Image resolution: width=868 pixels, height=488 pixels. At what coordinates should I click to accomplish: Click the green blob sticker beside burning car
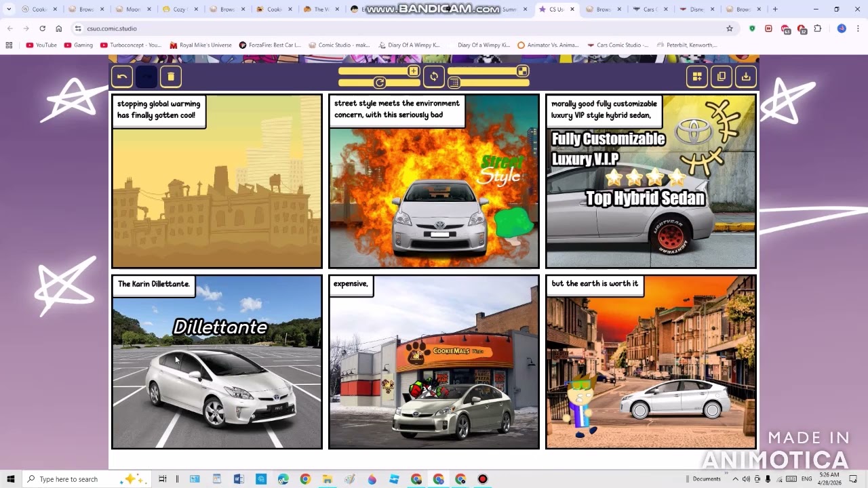(x=514, y=225)
